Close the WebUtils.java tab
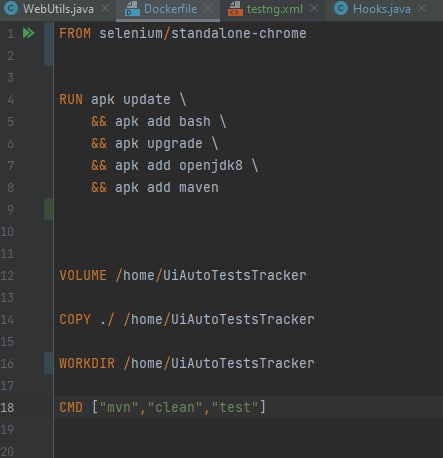Viewport: 443px width, 458px height. 105,9
